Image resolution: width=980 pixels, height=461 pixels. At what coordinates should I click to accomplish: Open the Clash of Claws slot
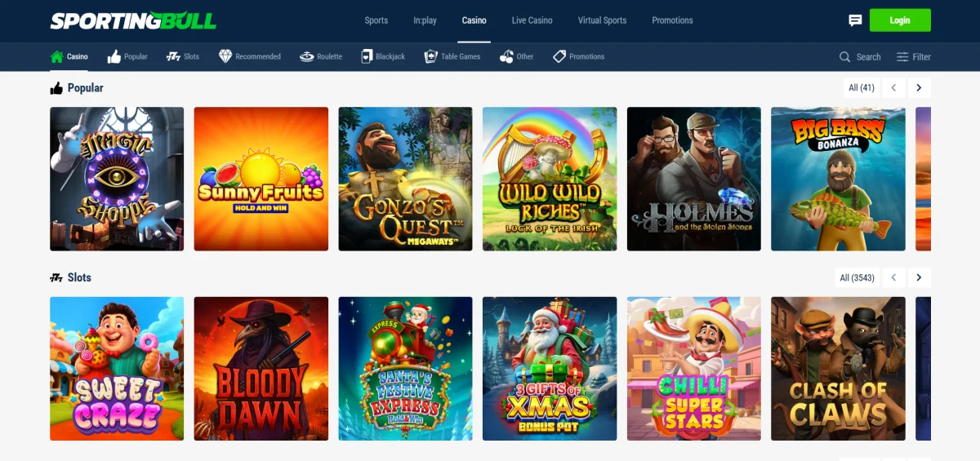pyautogui.click(x=838, y=369)
